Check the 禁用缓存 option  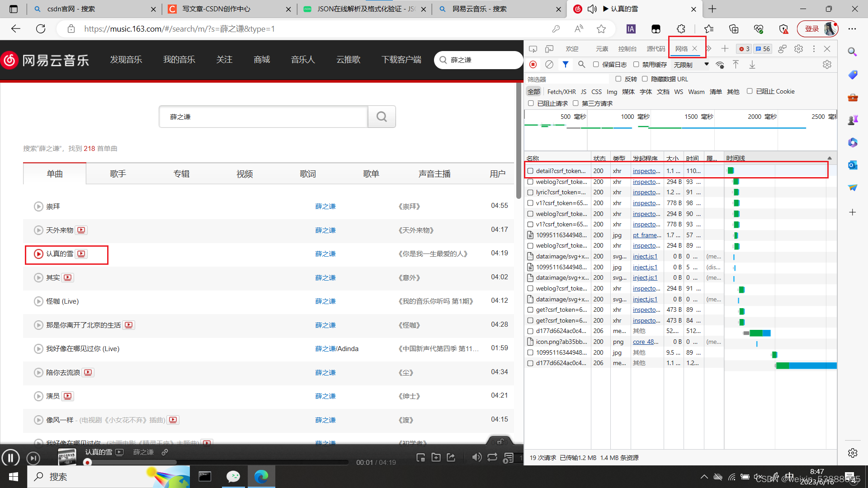click(x=636, y=65)
